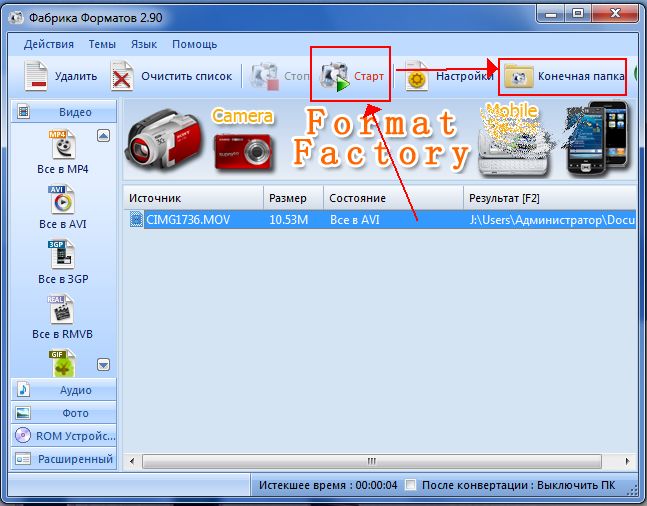Image resolution: width=647 pixels, height=506 pixels.
Task: Click the CIMG1736.MOV file icon
Action: 136,219
